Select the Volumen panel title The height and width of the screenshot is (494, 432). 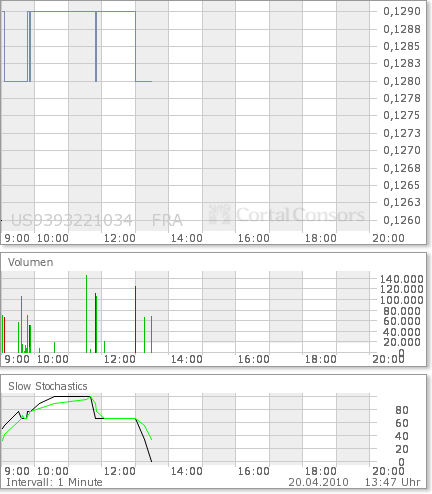(x=30, y=262)
